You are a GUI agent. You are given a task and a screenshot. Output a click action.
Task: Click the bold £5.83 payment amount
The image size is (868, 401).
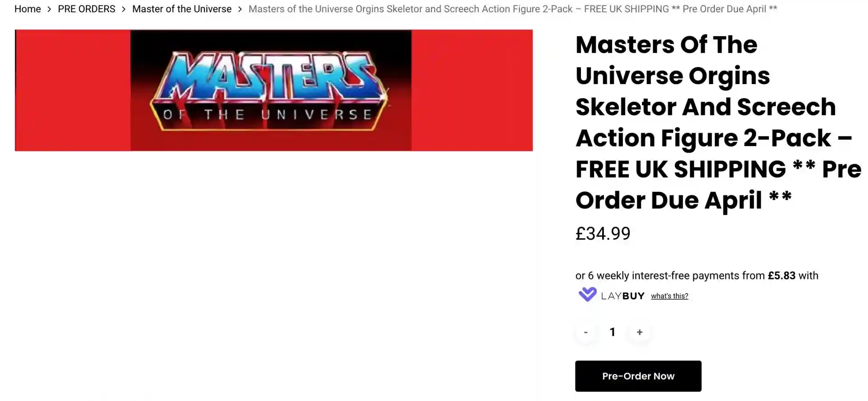click(781, 276)
